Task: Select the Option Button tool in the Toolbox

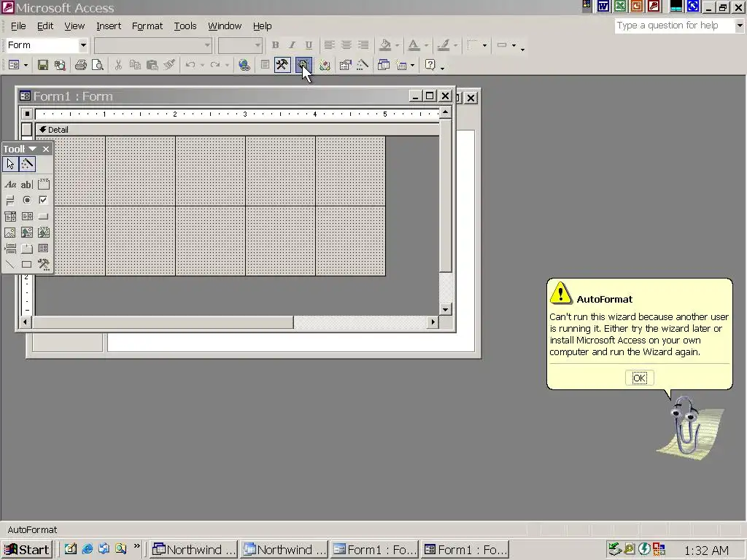Action: pos(27,201)
